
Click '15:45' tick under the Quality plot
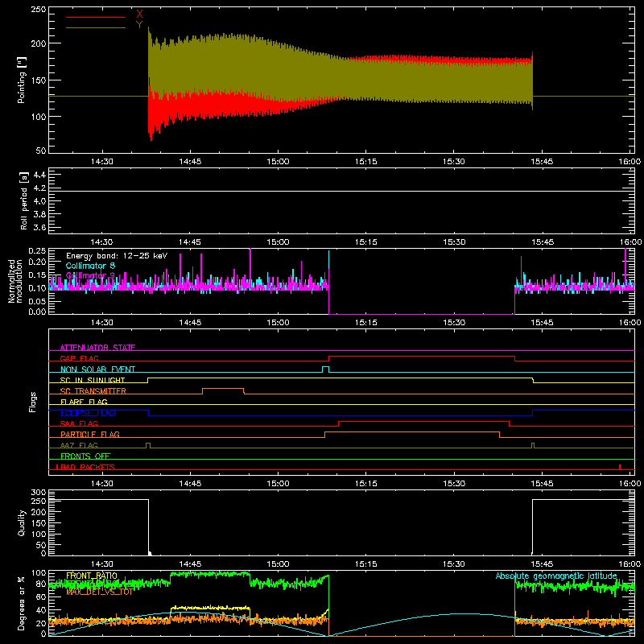pos(542,564)
